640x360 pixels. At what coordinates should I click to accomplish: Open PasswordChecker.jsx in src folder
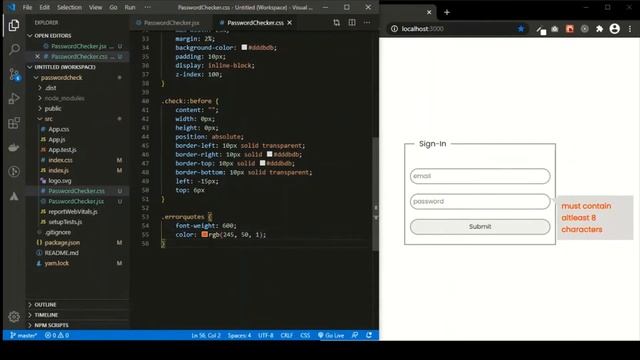[x=76, y=201]
